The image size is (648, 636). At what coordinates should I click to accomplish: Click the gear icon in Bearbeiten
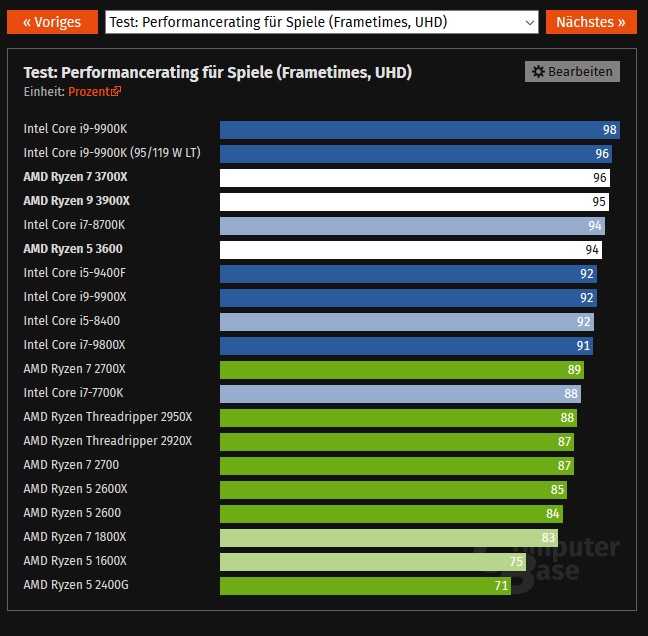[x=538, y=71]
